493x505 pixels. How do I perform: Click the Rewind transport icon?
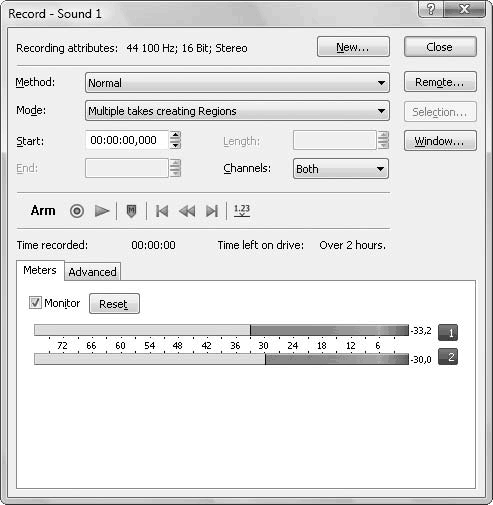click(x=187, y=211)
